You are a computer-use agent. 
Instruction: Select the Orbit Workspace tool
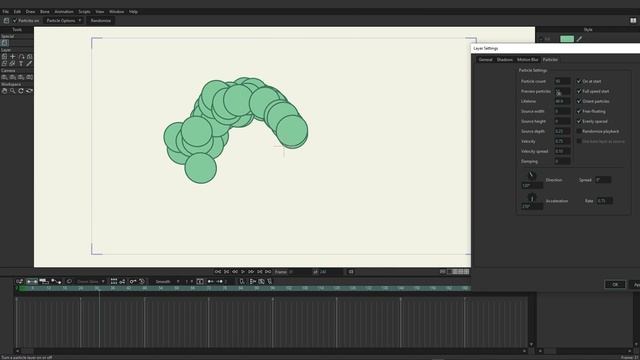pos(29,91)
